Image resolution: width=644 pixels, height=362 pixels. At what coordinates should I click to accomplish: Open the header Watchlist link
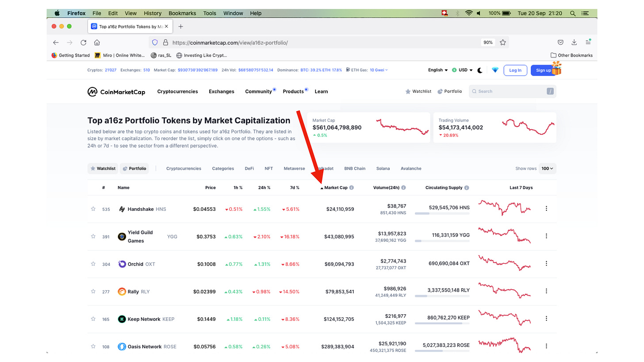coord(418,91)
